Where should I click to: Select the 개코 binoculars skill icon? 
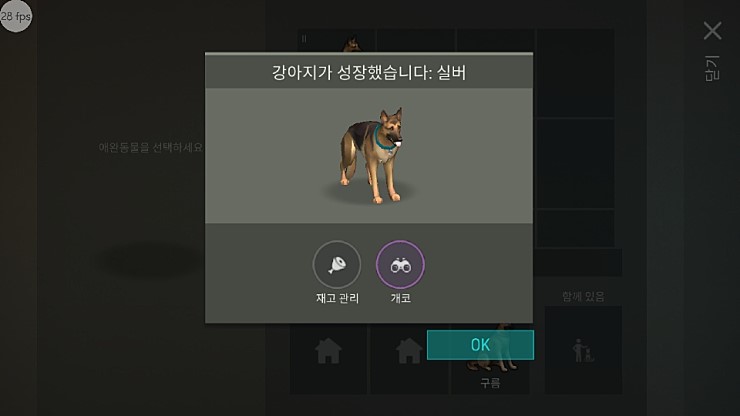400,264
